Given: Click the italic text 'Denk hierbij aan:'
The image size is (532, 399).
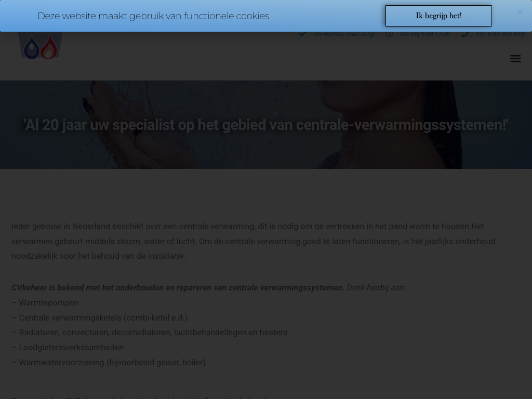Looking at the screenshot, I should (x=376, y=288).
